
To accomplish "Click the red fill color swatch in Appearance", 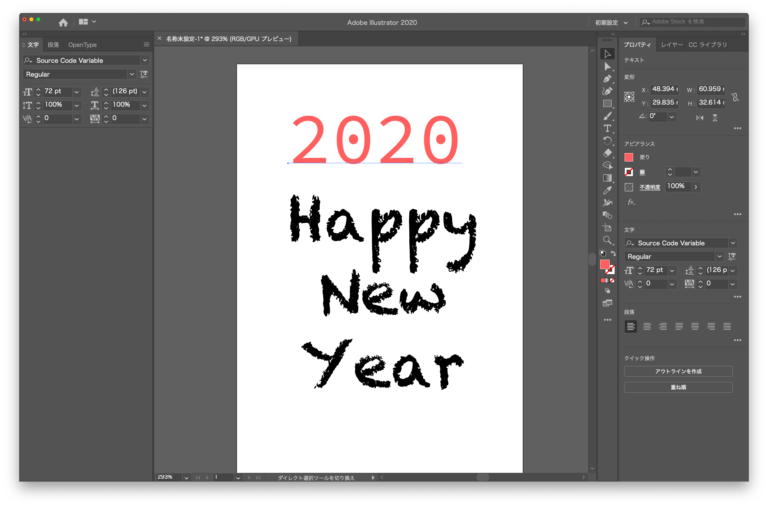I will point(629,157).
